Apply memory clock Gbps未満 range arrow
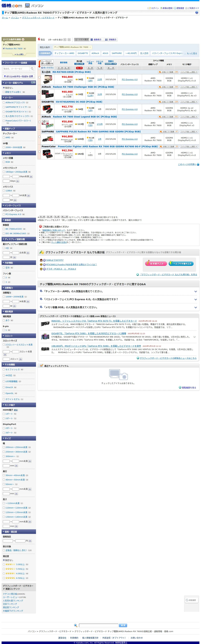This screenshot has height=644, width=201. 31,176
